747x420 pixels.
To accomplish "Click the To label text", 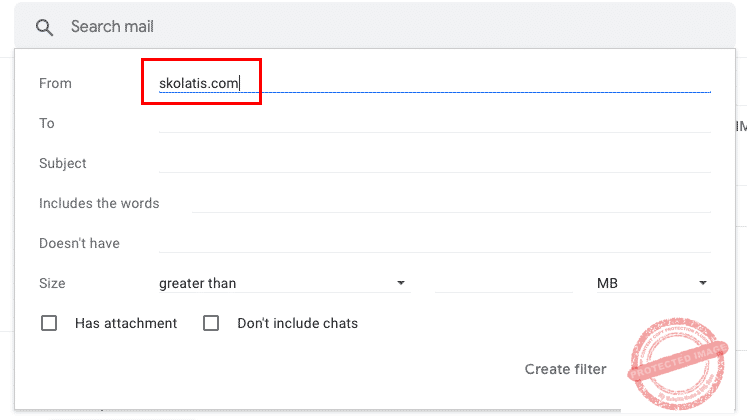I will [47, 123].
